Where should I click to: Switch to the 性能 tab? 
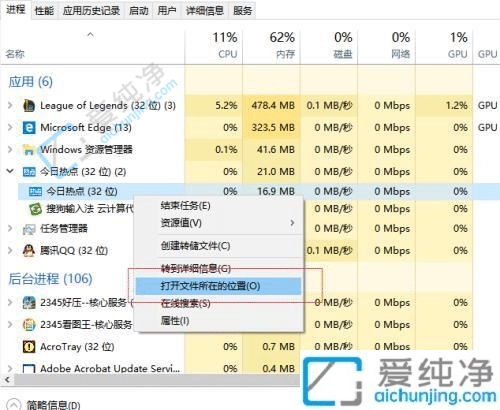click(x=44, y=11)
